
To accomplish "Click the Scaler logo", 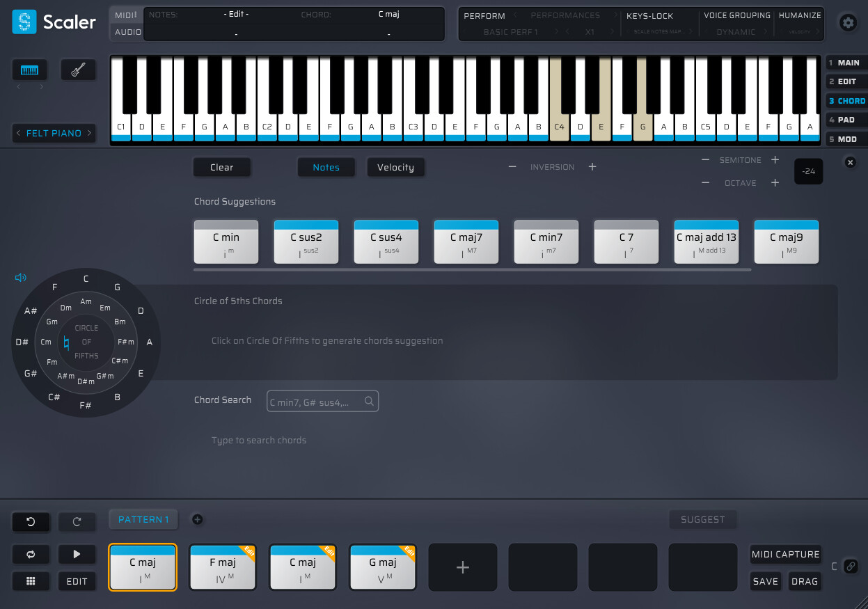I will point(54,22).
